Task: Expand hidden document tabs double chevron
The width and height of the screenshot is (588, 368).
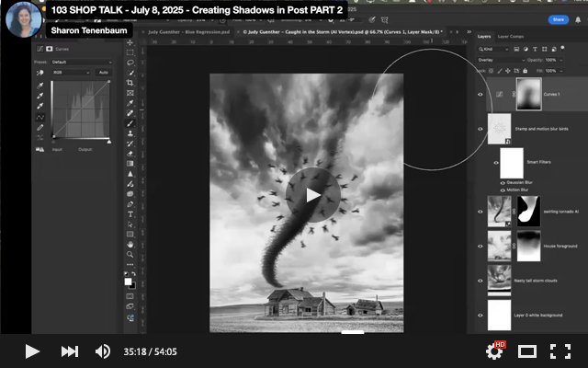Action: click(469, 32)
